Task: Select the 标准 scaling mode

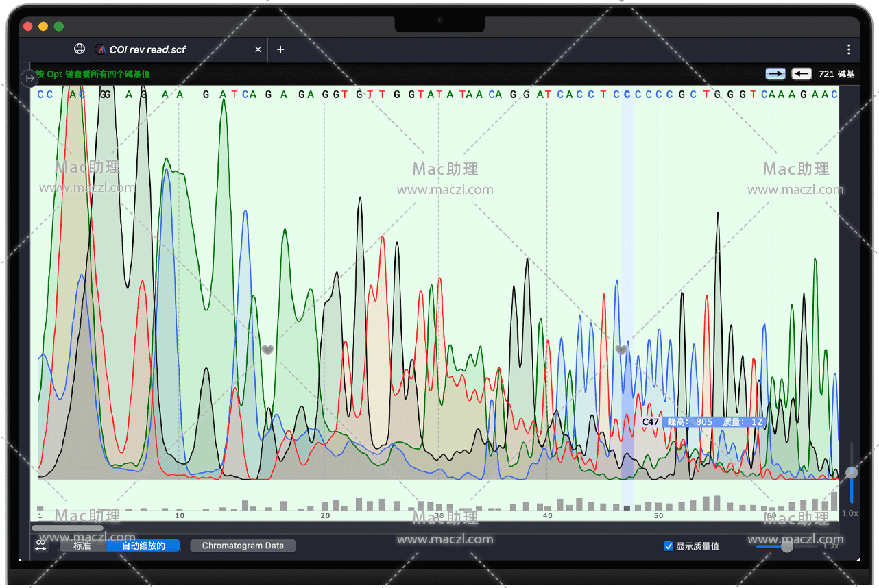Action: coord(82,546)
